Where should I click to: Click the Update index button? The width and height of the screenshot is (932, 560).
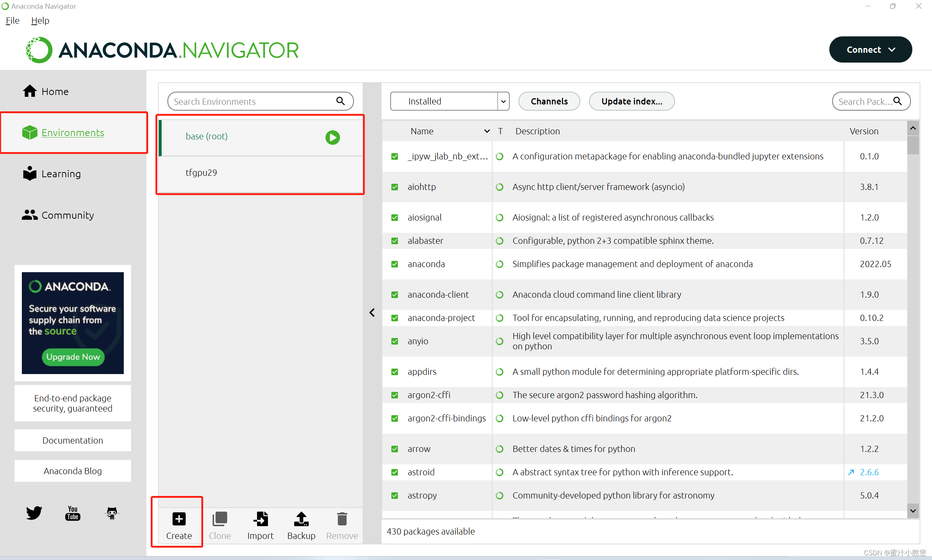(632, 101)
